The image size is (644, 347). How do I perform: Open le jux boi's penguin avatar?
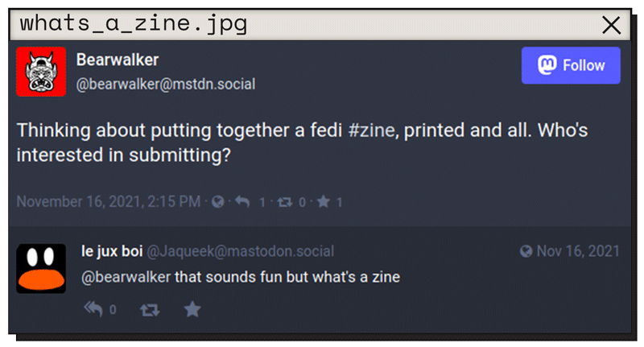click(41, 269)
